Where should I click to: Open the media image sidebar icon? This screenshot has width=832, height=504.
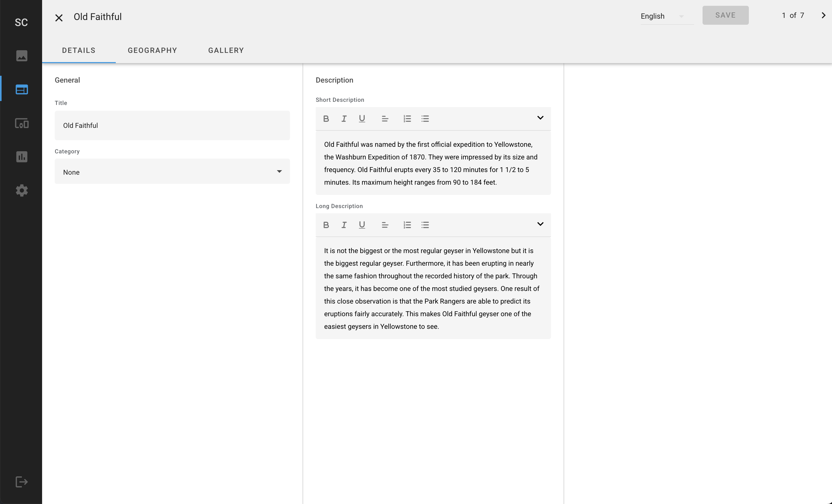pyautogui.click(x=22, y=56)
